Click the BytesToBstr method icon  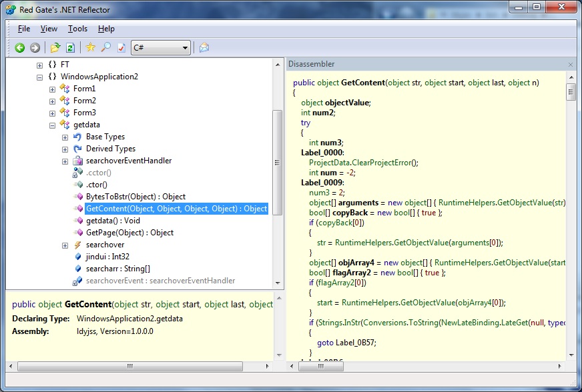[x=78, y=197]
